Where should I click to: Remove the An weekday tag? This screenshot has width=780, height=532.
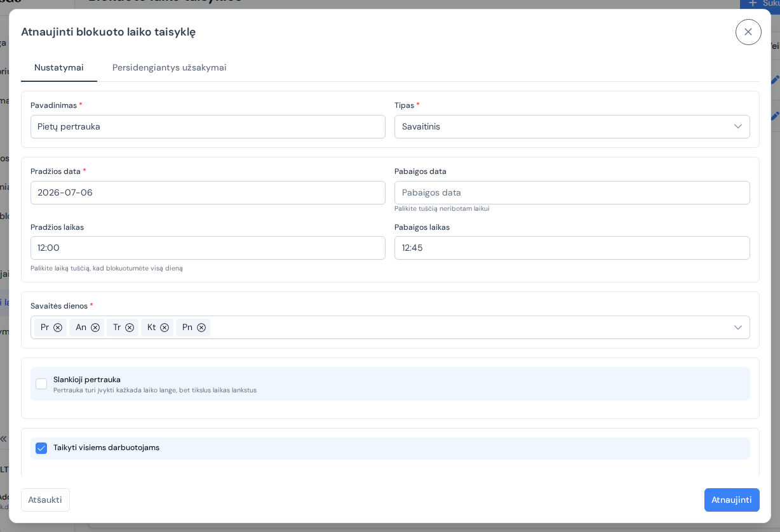95,328
